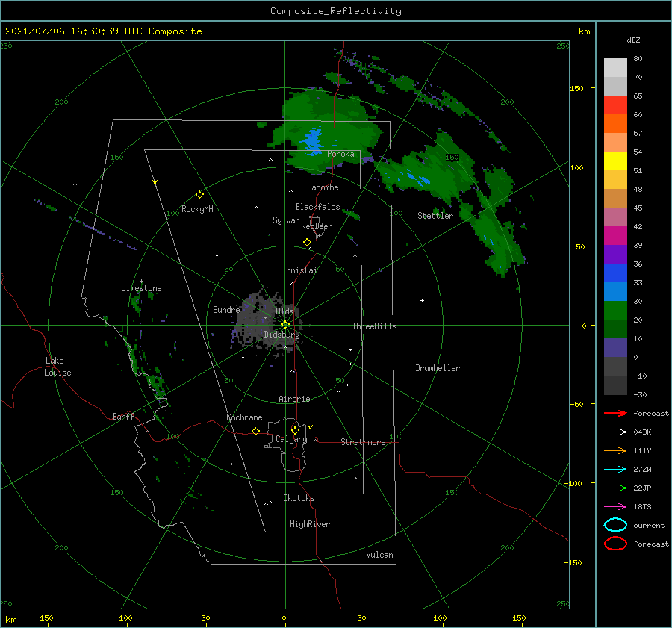Screen dimensions: 672x628
Task: Click the 80 value in dBZ scale
Action: tap(638, 59)
